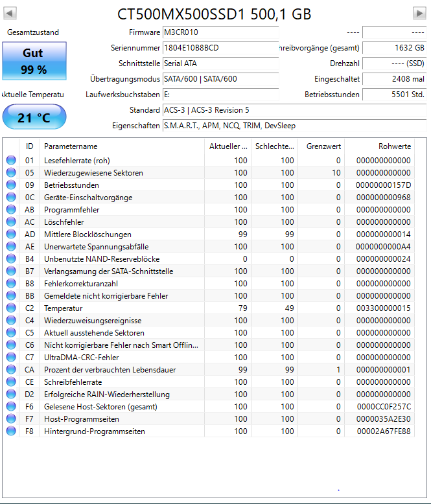Click status icon for Host-Programmseiten

point(11,419)
